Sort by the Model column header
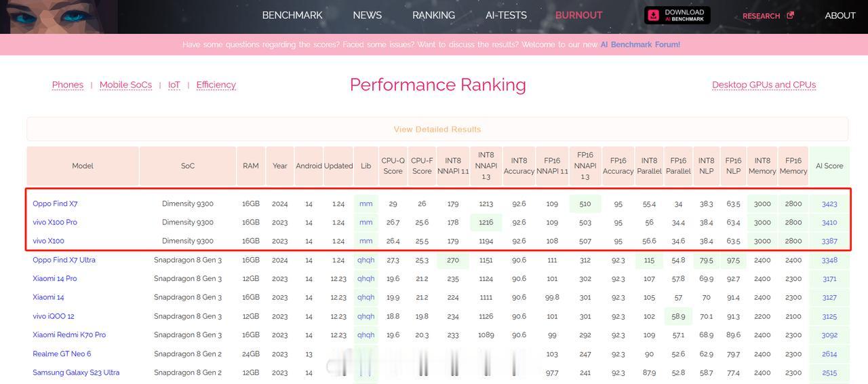 [x=83, y=166]
